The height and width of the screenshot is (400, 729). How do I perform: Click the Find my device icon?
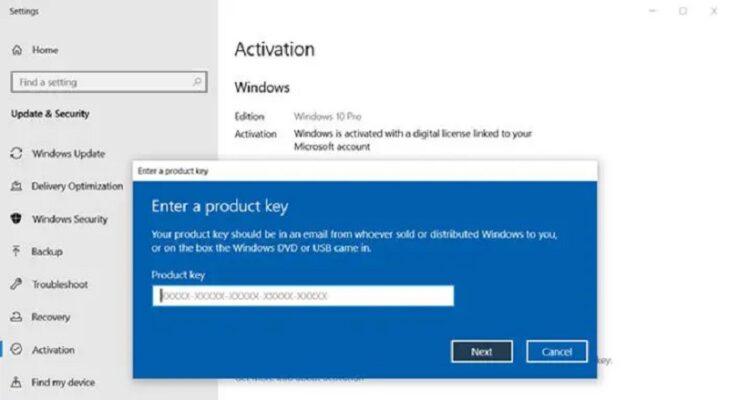pos(17,382)
